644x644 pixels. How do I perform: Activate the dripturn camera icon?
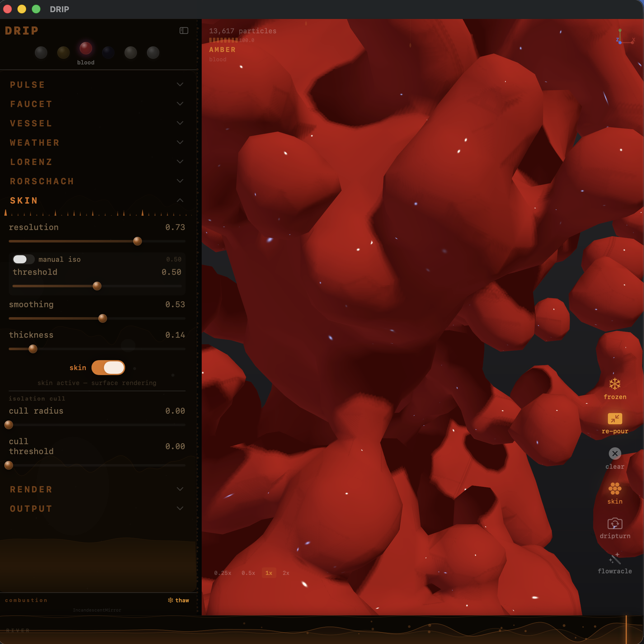point(614,524)
